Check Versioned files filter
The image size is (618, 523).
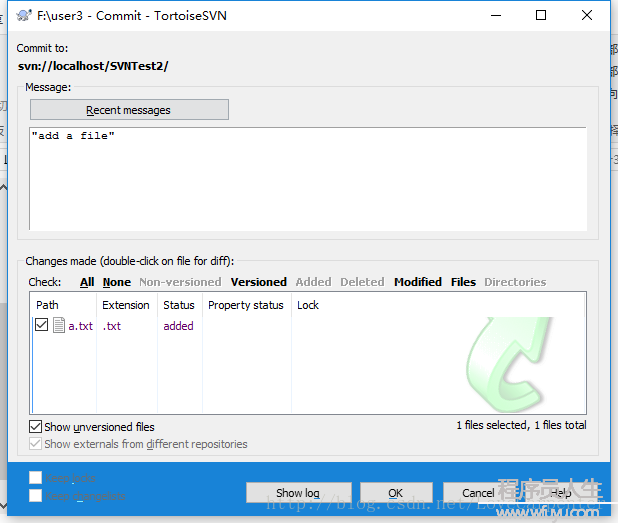click(x=259, y=282)
